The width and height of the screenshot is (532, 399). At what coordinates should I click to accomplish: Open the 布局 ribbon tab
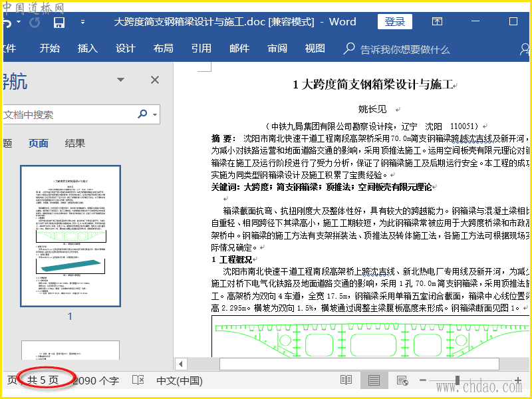(163, 49)
